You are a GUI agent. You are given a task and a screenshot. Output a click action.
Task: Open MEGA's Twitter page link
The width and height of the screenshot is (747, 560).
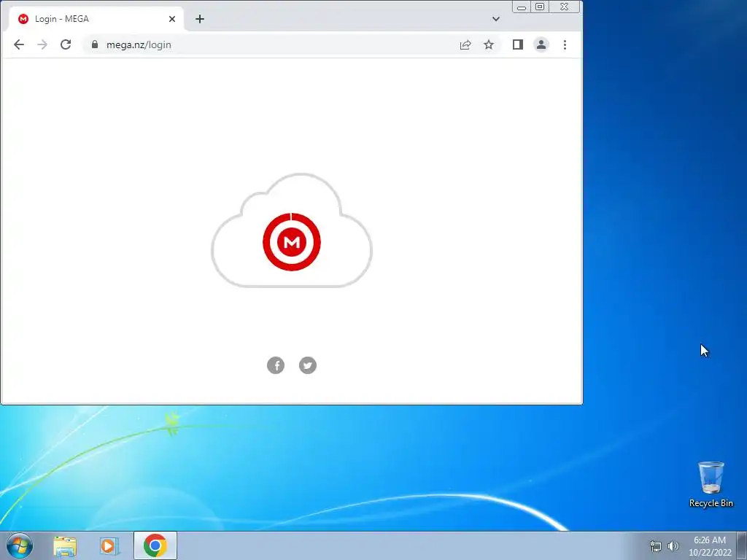click(x=308, y=365)
